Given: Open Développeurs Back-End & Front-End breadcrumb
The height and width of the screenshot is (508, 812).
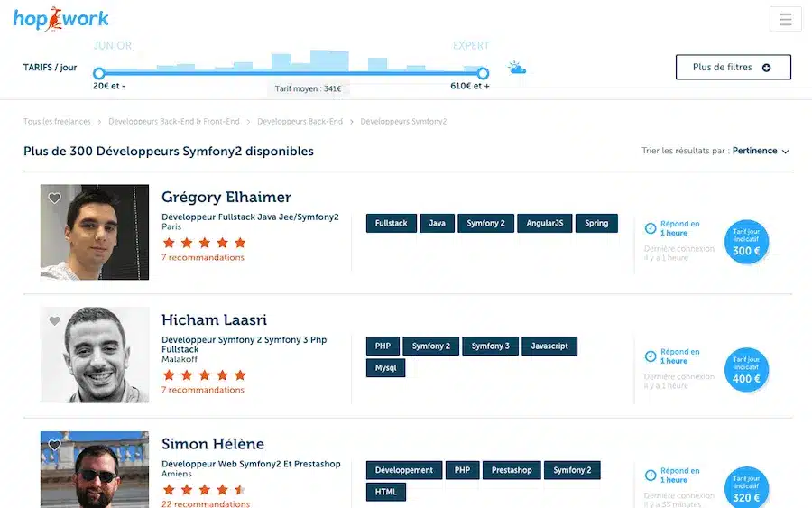Looking at the screenshot, I should (174, 121).
